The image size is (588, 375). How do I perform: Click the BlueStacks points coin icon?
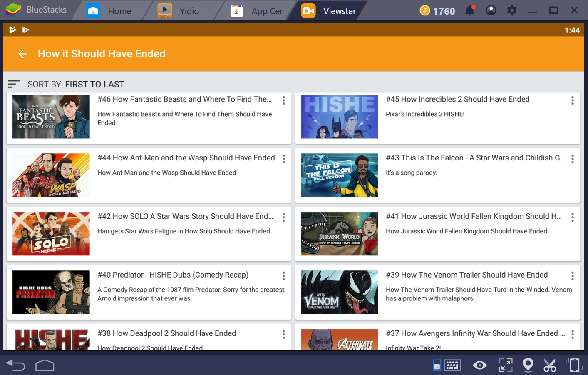[425, 10]
